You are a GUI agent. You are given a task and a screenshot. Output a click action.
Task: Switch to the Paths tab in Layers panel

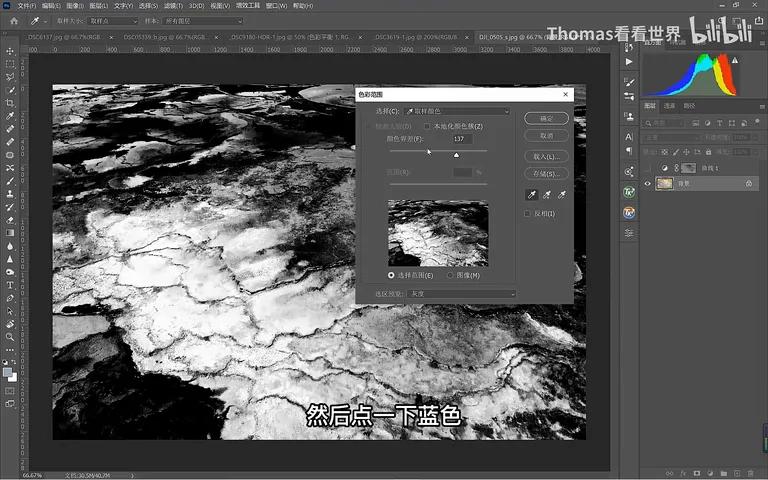(x=689, y=106)
